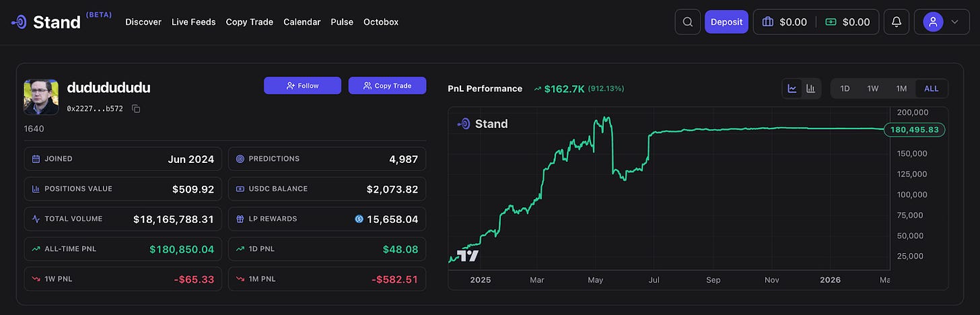Select the 1D time range
Screen dimensions: 980x315
click(845, 88)
